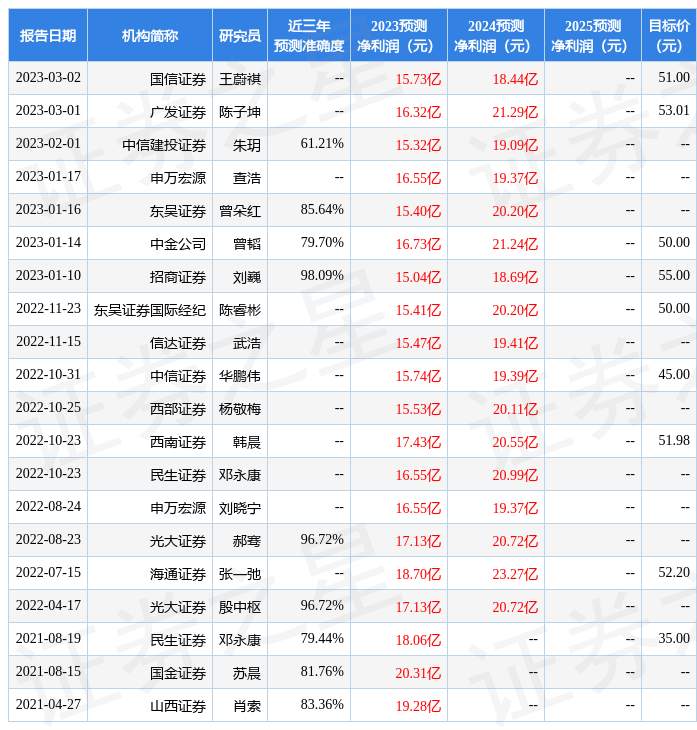Click the 目标价 column header
This screenshot has height=730, width=697.
[669, 35]
